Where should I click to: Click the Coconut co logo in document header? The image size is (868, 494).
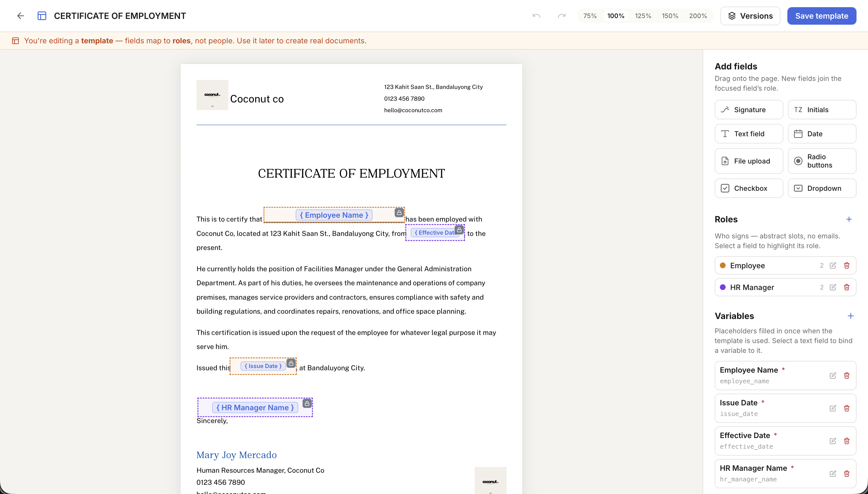212,95
